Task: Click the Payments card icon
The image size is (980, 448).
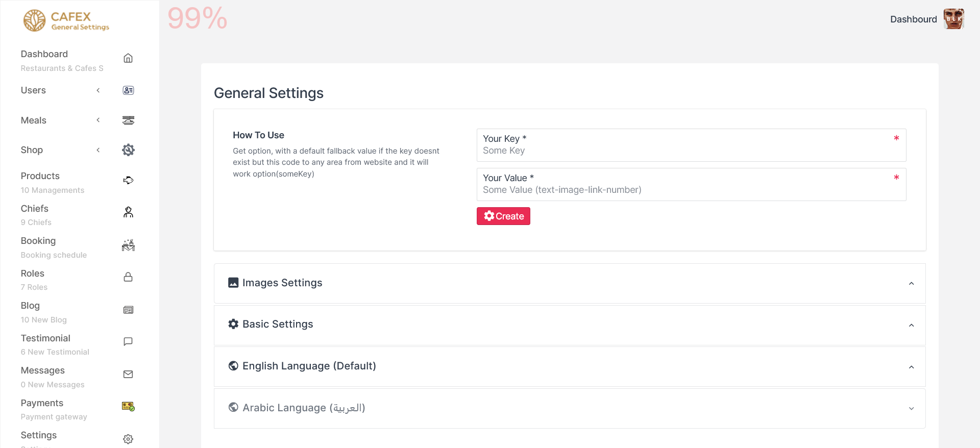Action: click(x=128, y=407)
